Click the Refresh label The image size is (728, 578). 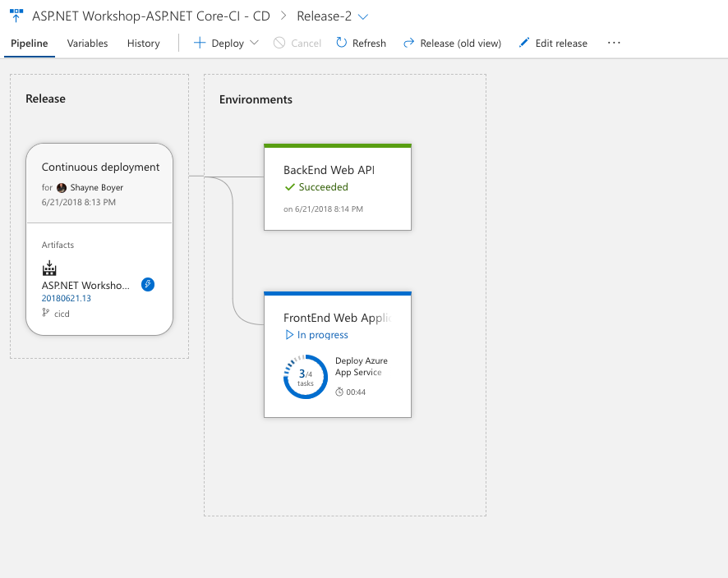point(369,44)
